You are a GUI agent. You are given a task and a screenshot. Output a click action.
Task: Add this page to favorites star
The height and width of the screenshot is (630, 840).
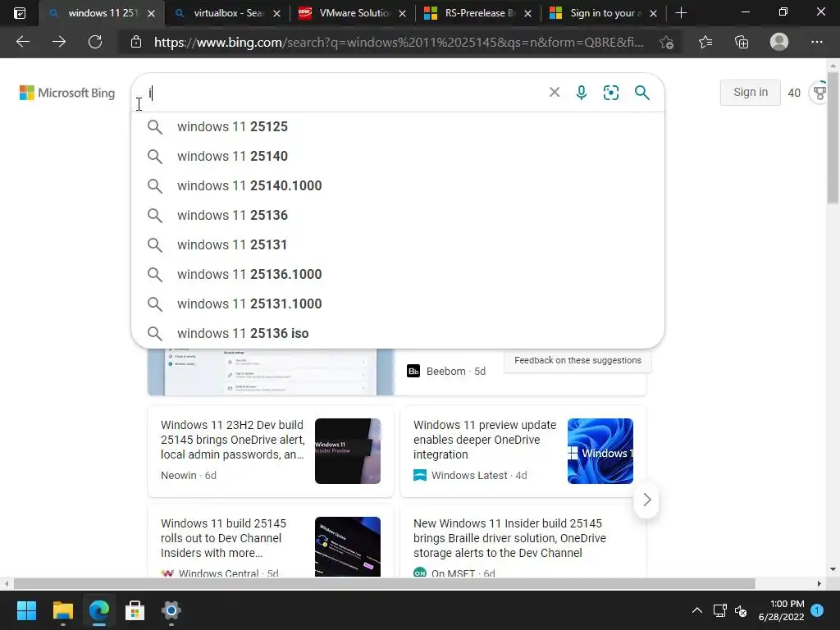(666, 42)
